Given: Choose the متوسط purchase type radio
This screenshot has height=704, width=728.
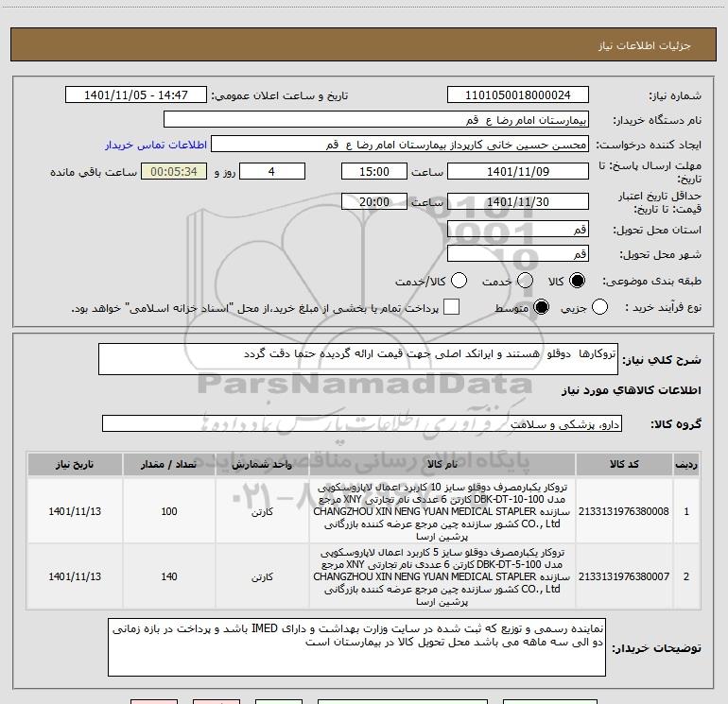Looking at the screenshot, I should click(x=541, y=307).
